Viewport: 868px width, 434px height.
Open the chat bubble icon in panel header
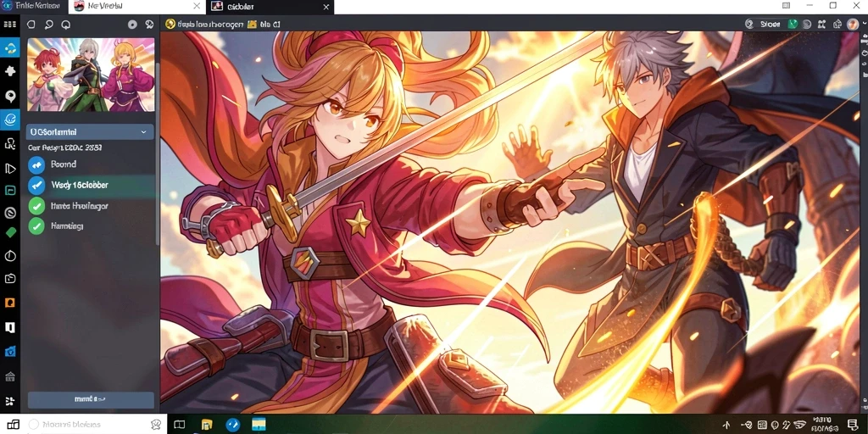pos(66,25)
